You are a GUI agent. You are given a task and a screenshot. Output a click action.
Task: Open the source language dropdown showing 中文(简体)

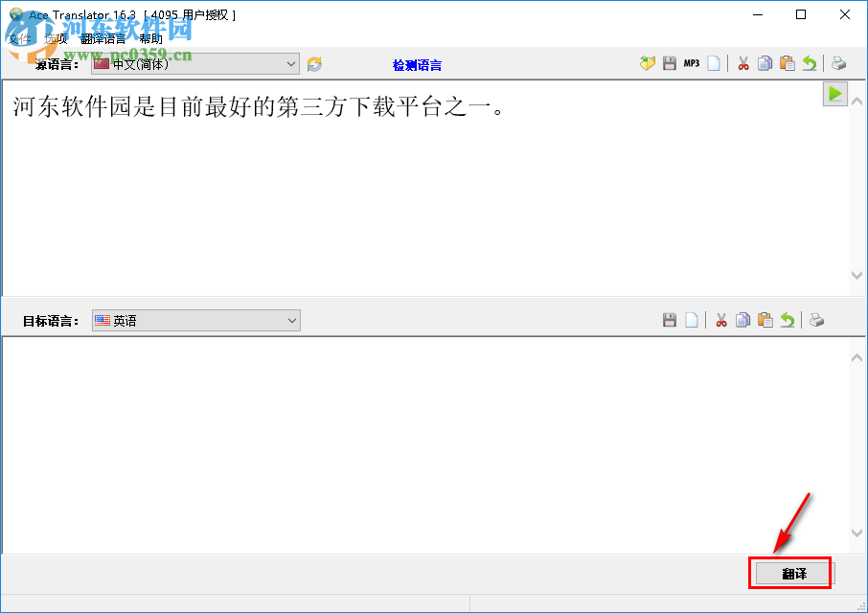point(192,63)
